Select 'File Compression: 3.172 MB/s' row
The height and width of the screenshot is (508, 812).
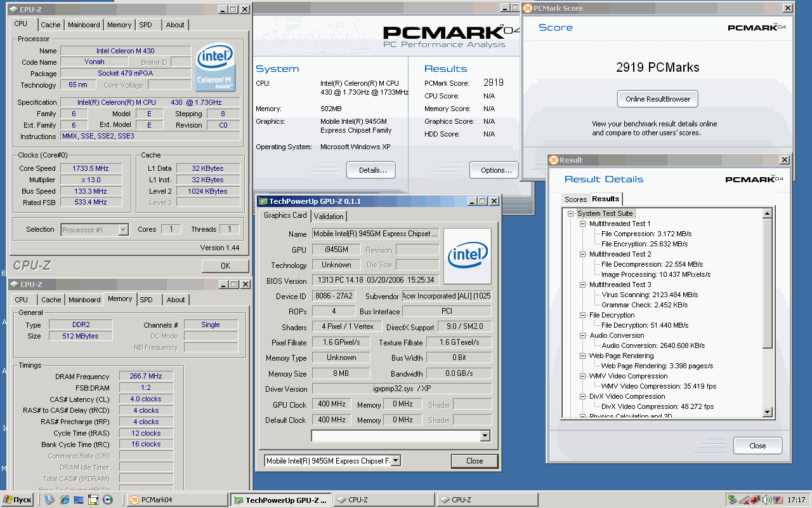point(646,234)
